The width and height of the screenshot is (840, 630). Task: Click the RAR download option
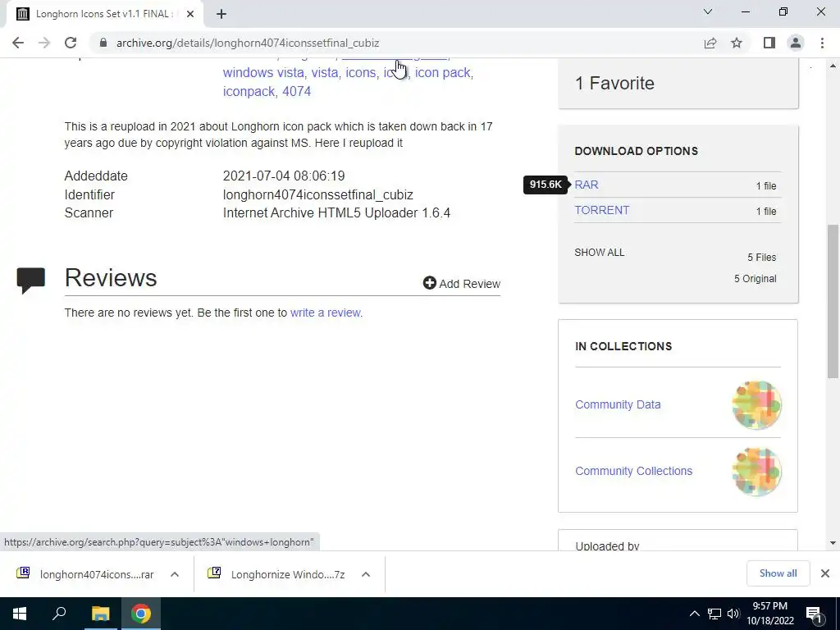click(586, 185)
